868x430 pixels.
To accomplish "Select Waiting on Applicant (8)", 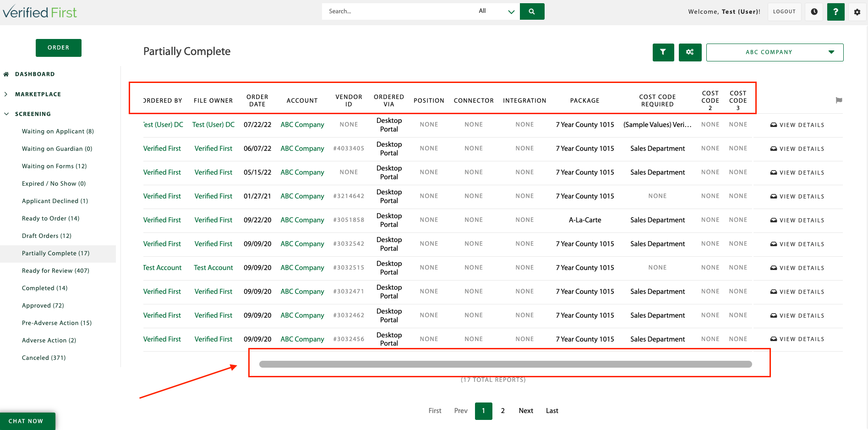I will (58, 132).
